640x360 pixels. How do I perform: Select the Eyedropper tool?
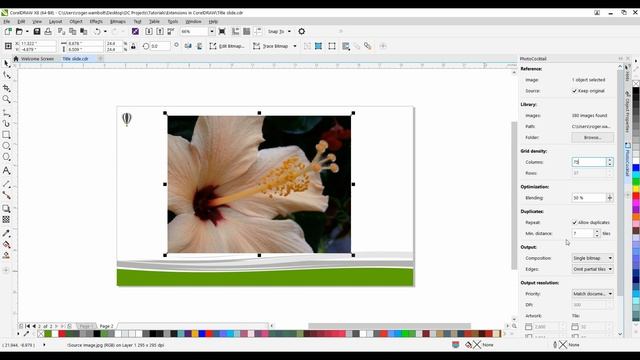pos(7,233)
